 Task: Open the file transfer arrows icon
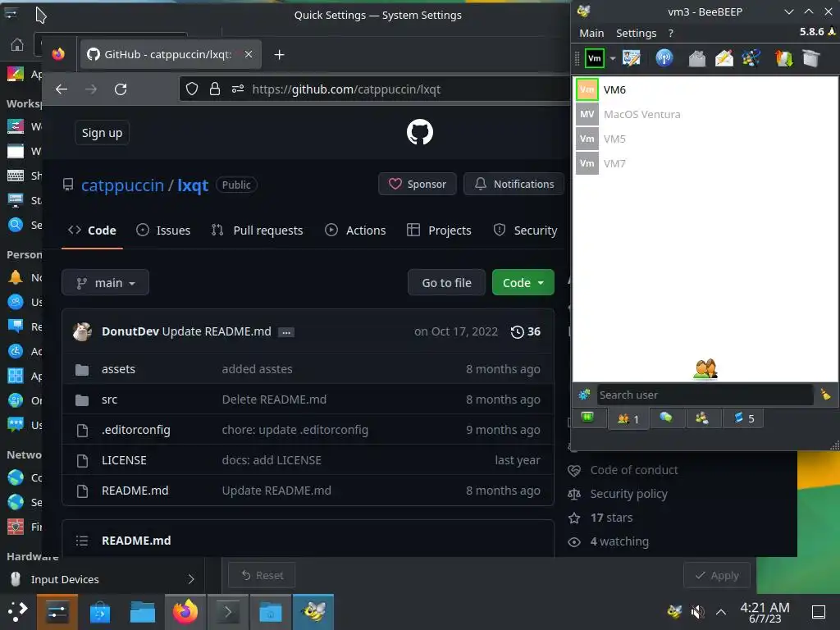[783, 58]
